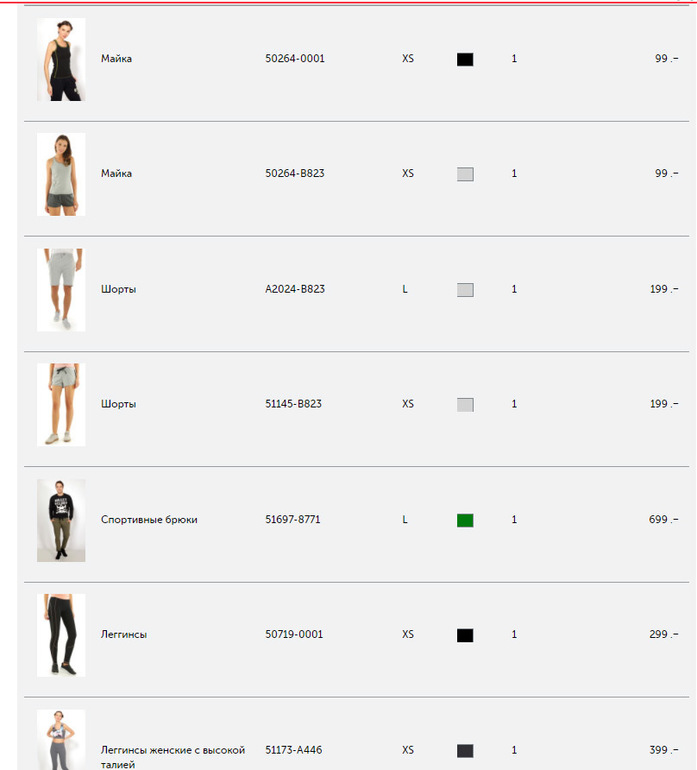Image resolution: width=697 pixels, height=770 pixels.
Task: Select black swatch for Леггинсы 50719-0001
Action: click(465, 635)
